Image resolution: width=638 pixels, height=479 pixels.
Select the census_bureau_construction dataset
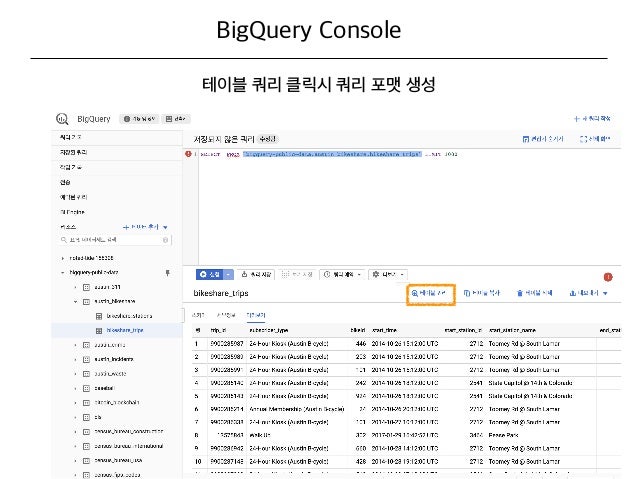[129, 431]
